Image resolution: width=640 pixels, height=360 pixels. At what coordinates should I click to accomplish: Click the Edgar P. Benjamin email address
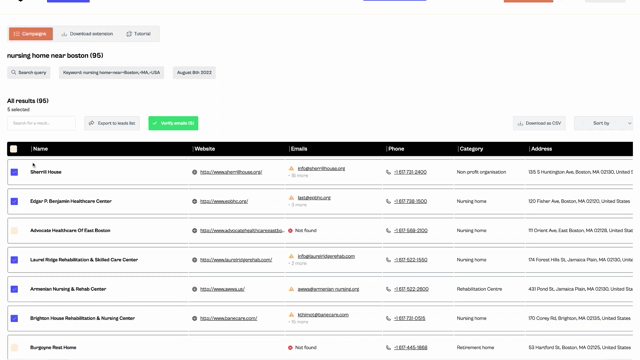click(314, 198)
